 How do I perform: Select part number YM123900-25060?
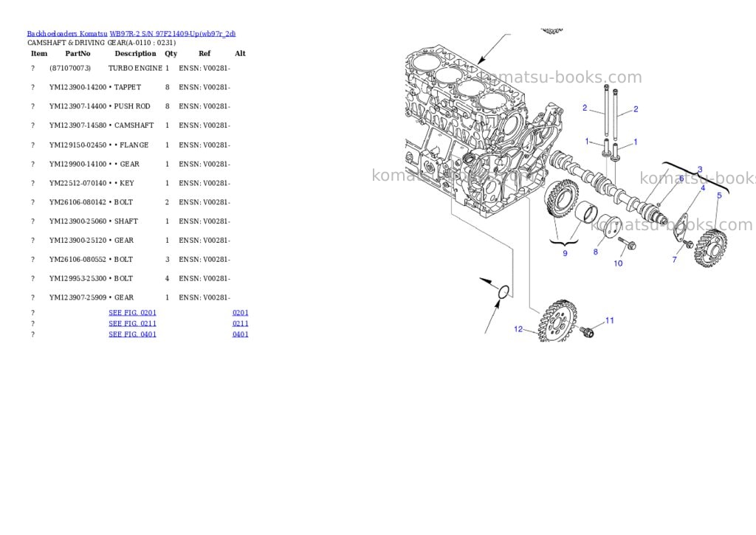point(78,221)
